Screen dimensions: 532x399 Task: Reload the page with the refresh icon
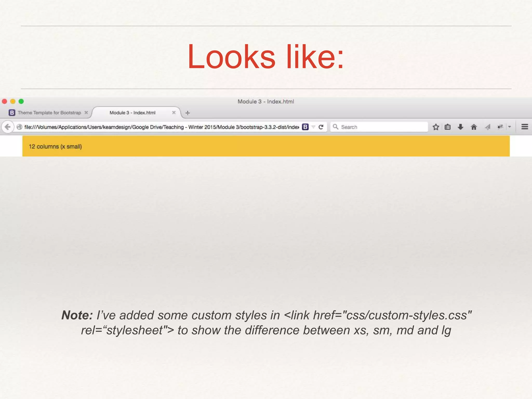pyautogui.click(x=321, y=127)
